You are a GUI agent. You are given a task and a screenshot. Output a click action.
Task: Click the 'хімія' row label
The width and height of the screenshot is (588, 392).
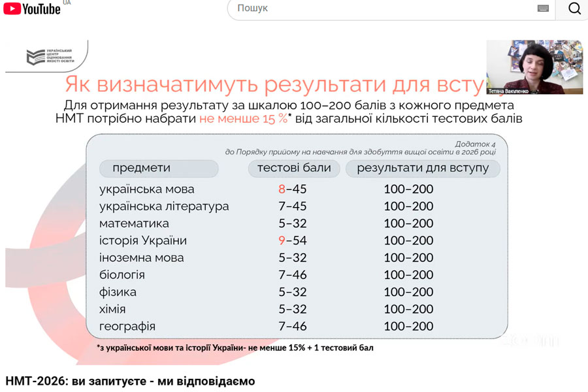click(112, 310)
